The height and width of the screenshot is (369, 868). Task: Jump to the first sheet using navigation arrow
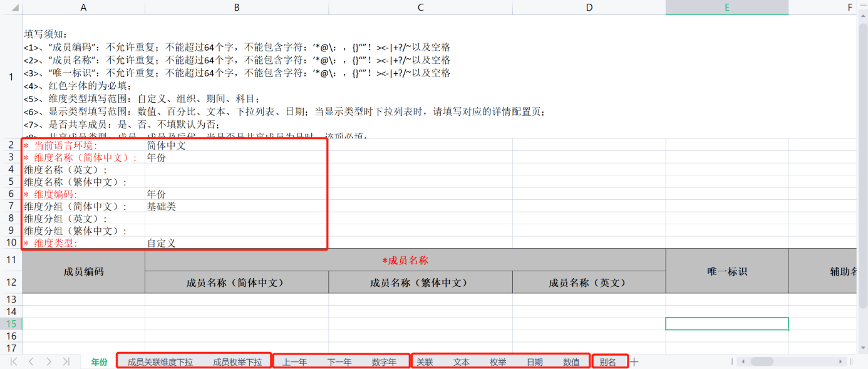click(x=14, y=362)
